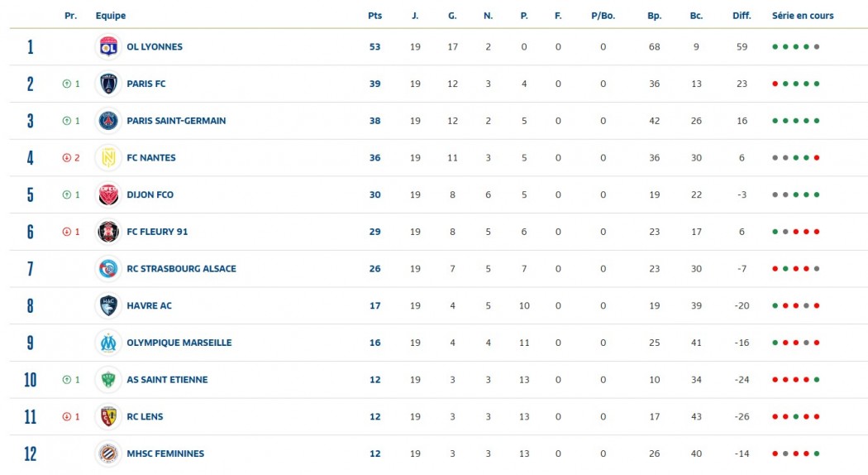Click the Diff. column header
The image size is (868, 475).
742,16
